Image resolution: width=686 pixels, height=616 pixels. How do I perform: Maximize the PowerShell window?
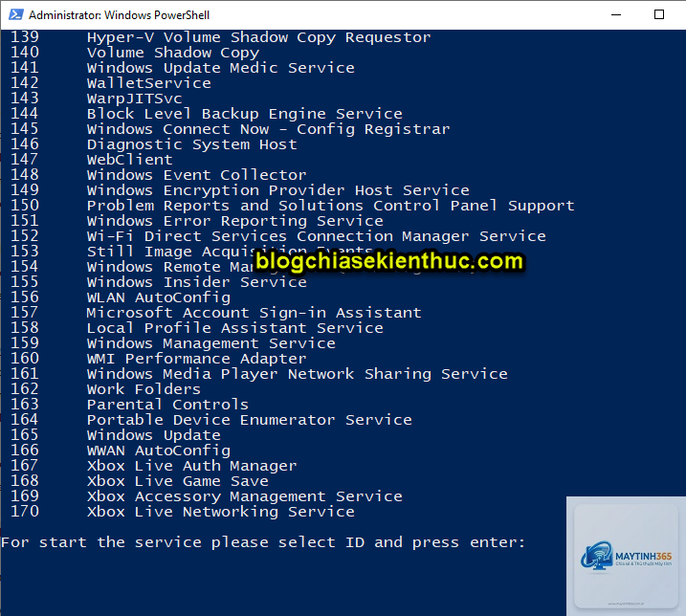coord(659,15)
